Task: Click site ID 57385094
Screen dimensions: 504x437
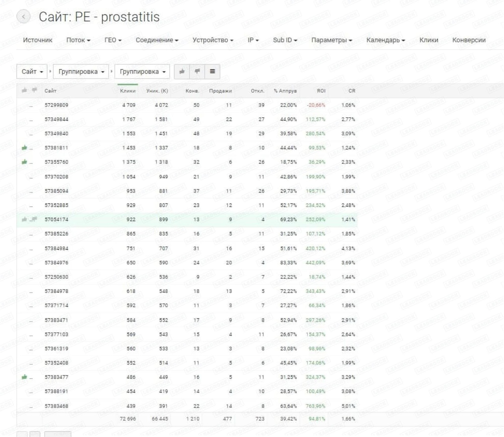Action: pos(56,191)
